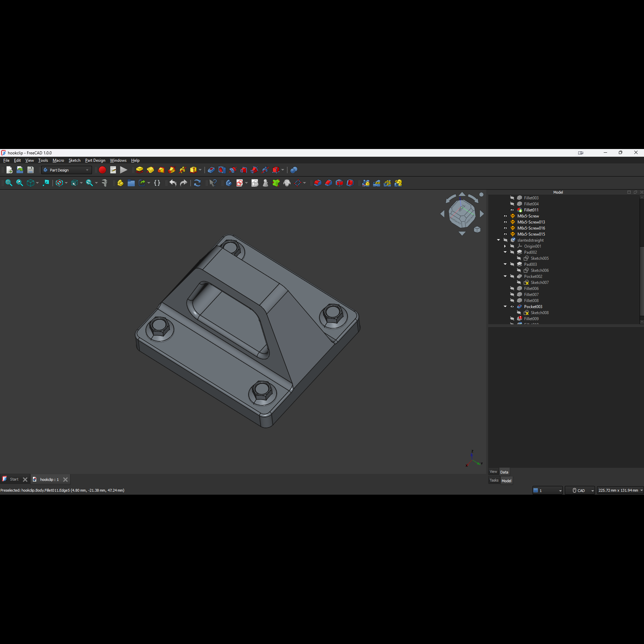Collapse the Pocket003 node

pyautogui.click(x=505, y=307)
